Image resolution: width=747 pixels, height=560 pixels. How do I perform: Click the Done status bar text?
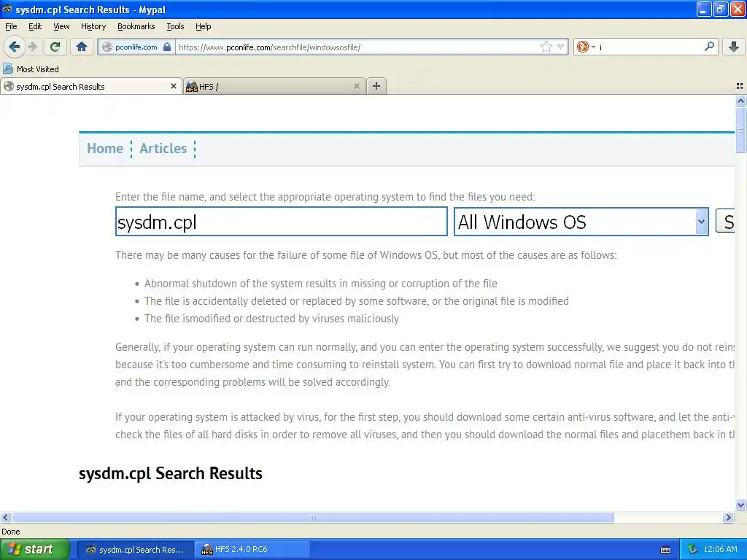click(x=10, y=532)
